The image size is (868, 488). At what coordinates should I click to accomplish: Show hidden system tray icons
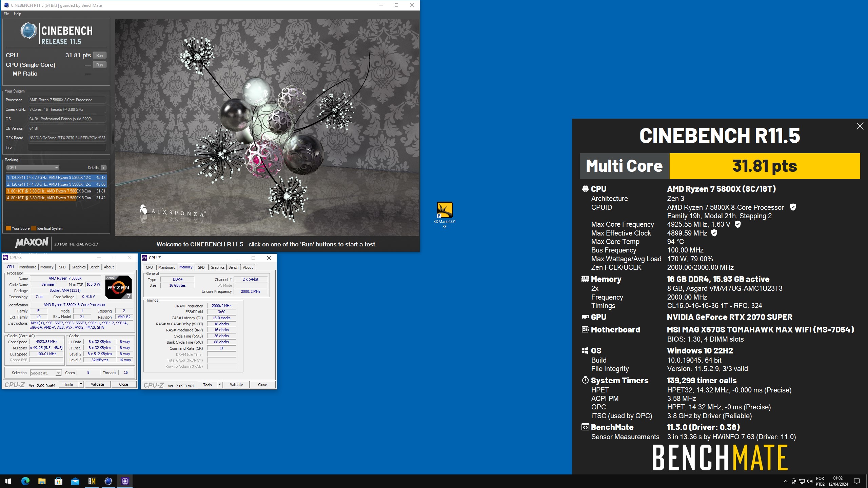click(785, 481)
